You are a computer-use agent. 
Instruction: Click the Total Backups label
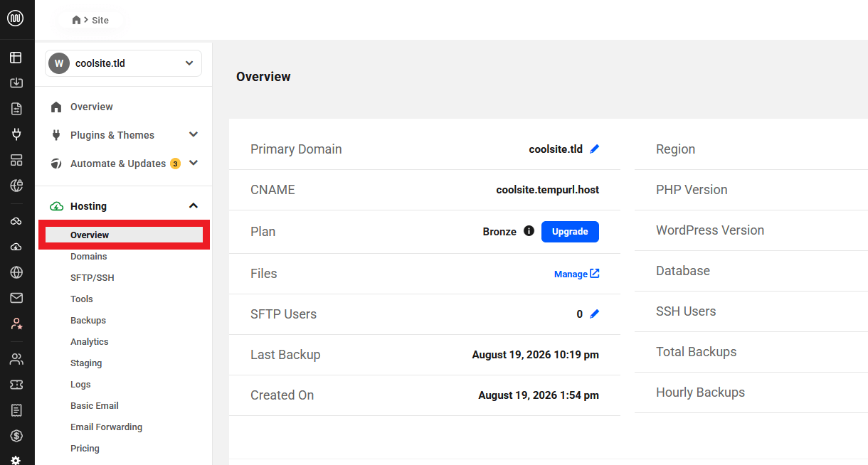point(697,352)
